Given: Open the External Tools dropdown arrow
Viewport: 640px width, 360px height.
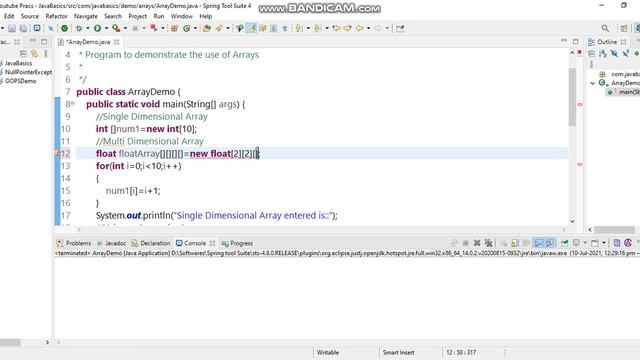Looking at the screenshot, I should 125,28.
